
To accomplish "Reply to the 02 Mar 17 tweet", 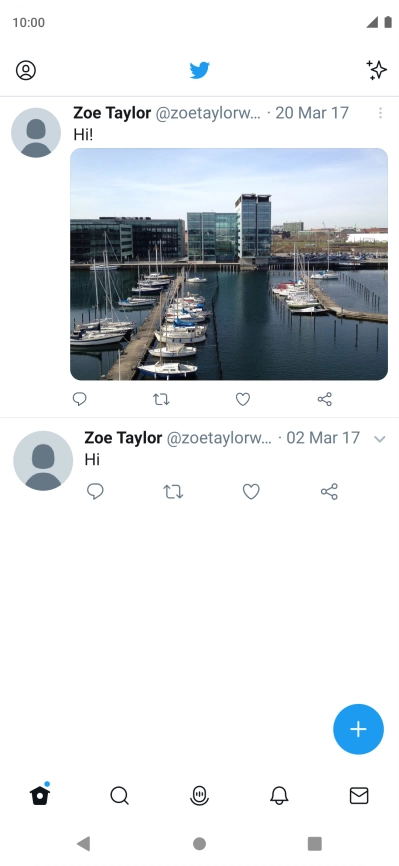I will pyautogui.click(x=95, y=492).
